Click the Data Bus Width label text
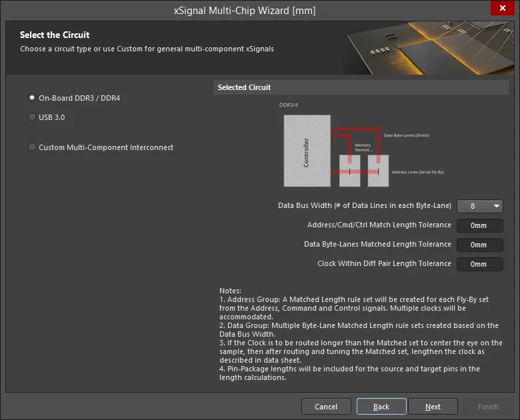 pos(365,206)
